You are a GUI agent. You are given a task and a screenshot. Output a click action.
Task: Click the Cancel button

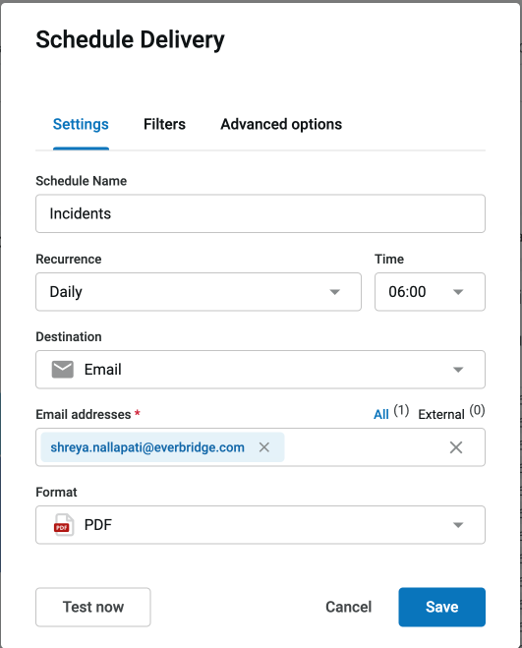pos(348,607)
